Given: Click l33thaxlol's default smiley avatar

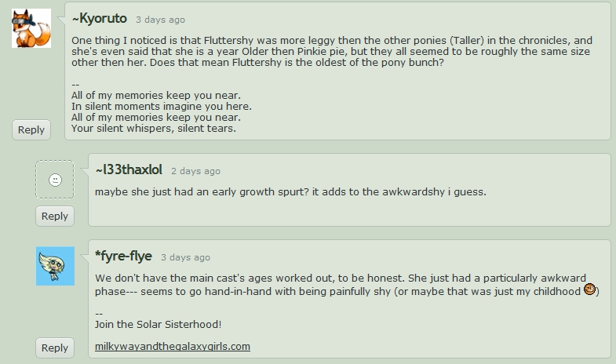Looking at the screenshot, I should click(x=55, y=180).
